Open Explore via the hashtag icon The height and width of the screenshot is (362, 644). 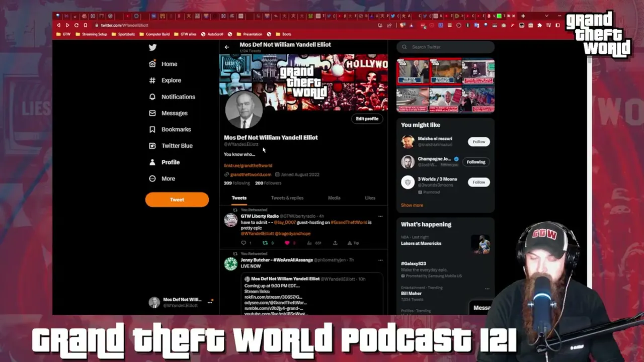(x=152, y=80)
